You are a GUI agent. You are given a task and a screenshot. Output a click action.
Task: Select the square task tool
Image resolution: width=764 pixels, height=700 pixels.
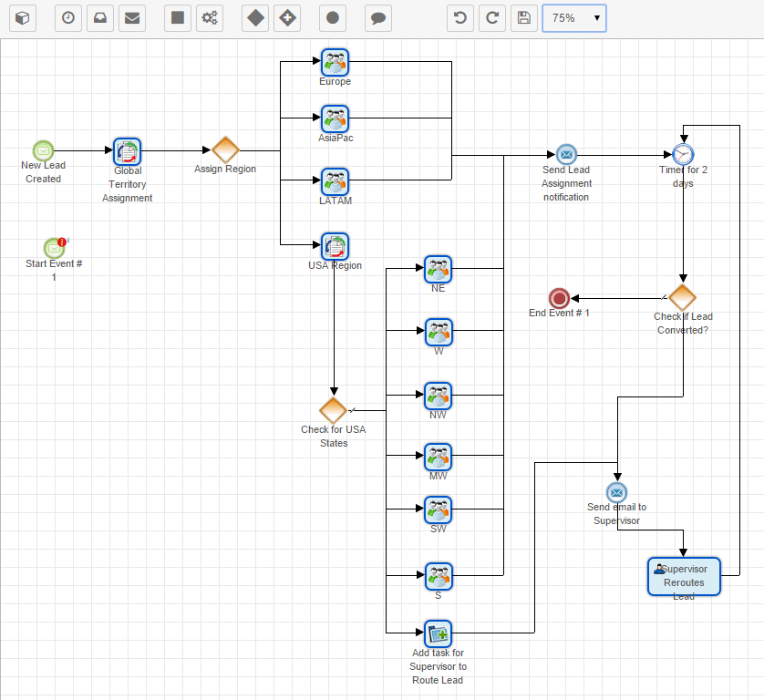pos(178,18)
